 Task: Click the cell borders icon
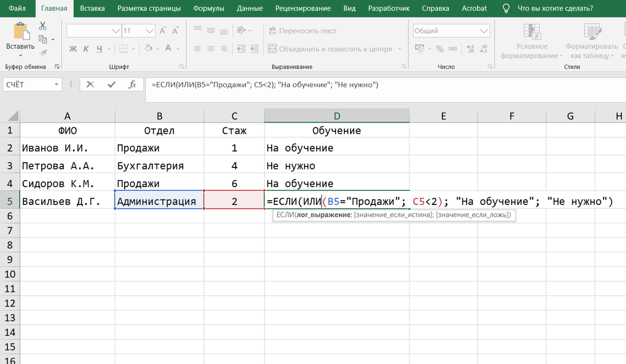pos(123,48)
